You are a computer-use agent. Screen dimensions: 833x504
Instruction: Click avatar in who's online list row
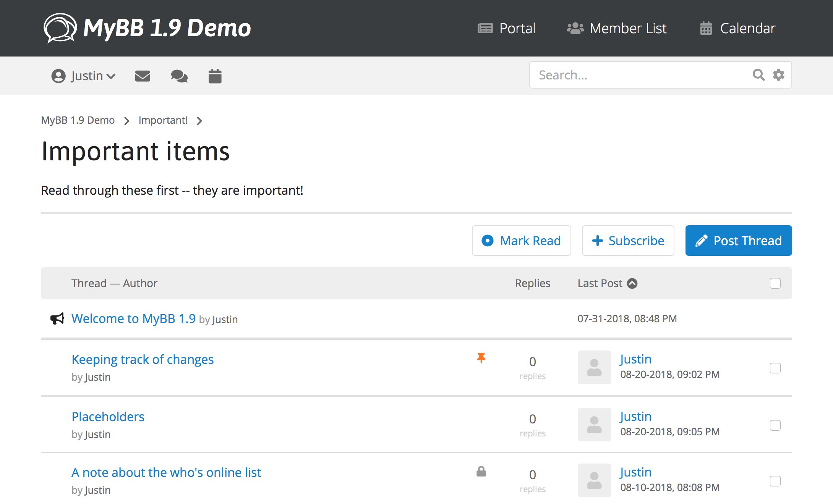tap(594, 480)
